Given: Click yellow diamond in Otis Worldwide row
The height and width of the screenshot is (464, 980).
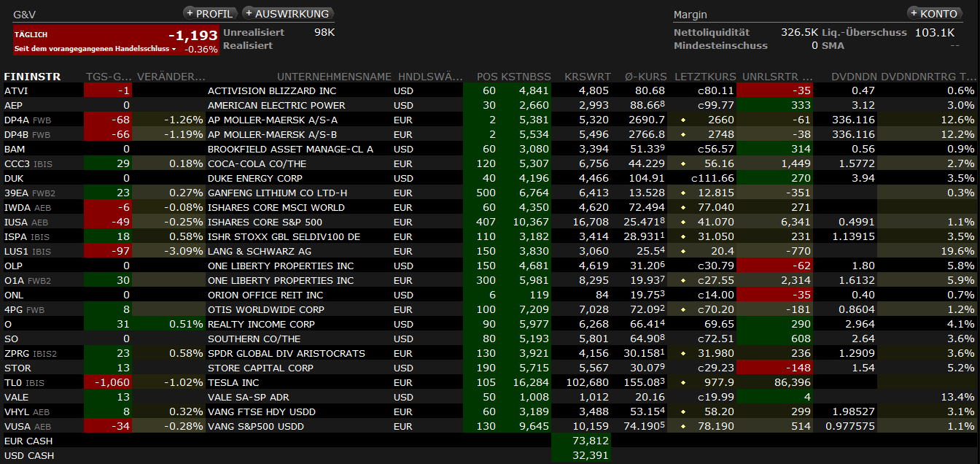Looking at the screenshot, I should click(683, 309).
